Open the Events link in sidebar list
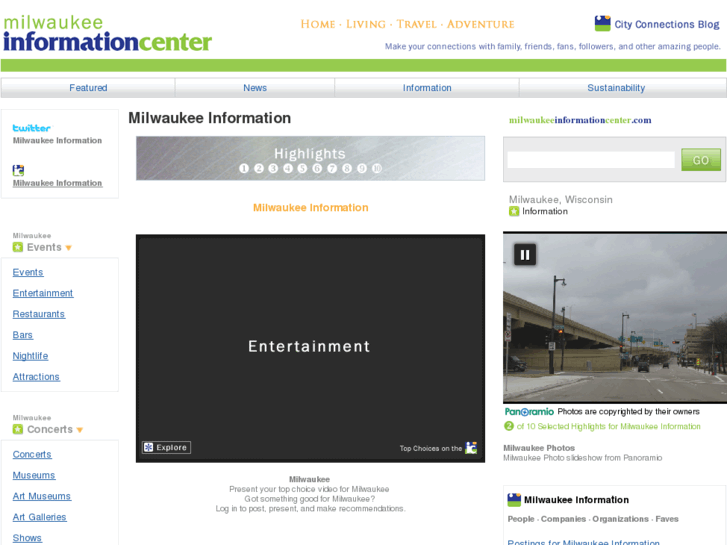The width and height of the screenshot is (727, 545). tap(28, 272)
